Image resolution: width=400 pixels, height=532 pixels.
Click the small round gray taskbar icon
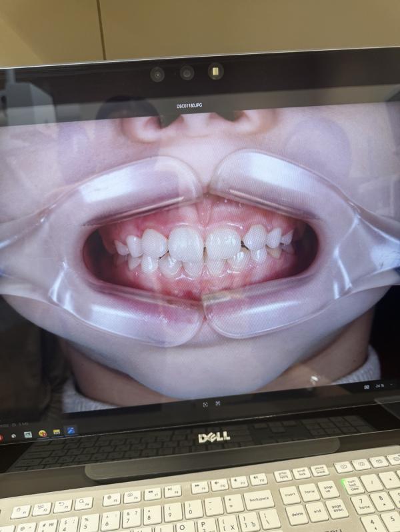click(x=14, y=436)
